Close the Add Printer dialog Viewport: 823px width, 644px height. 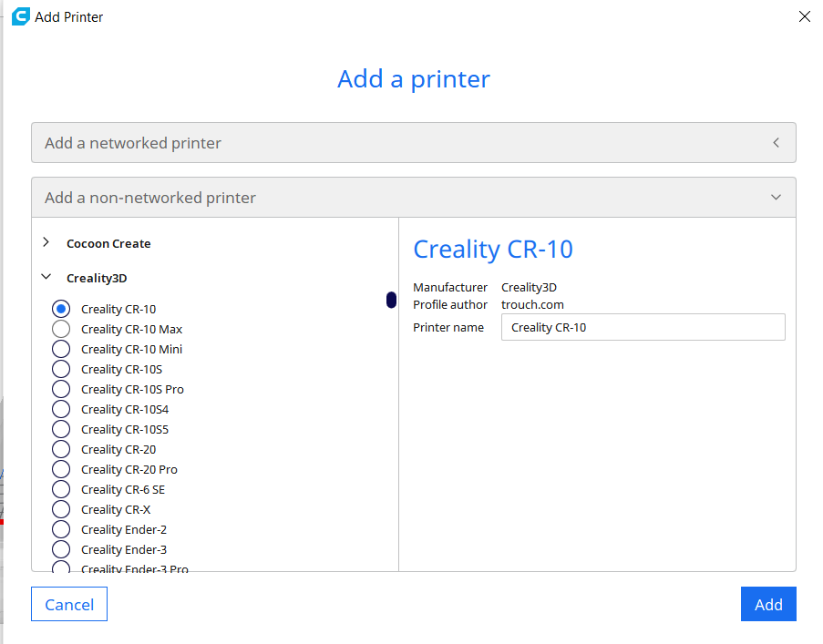[x=804, y=16]
